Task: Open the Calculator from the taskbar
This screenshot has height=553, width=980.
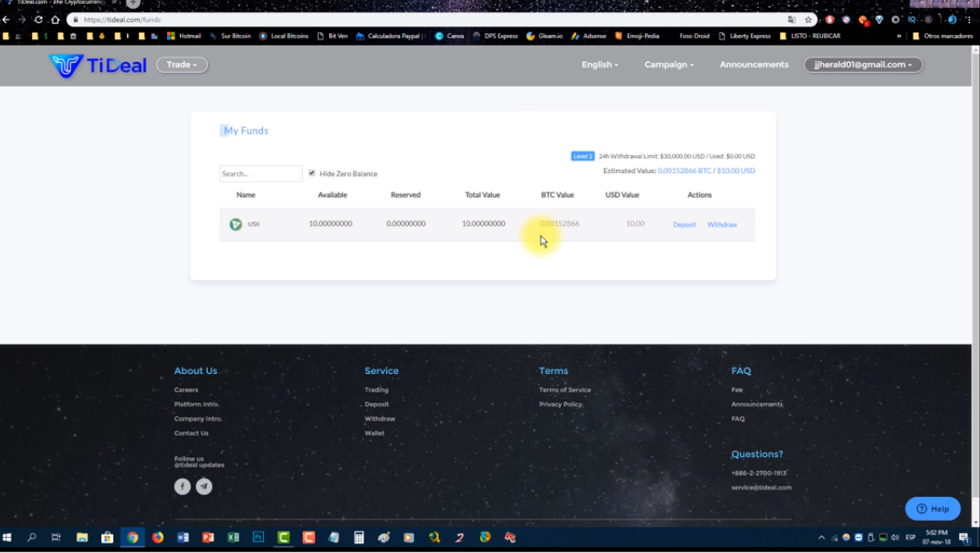Action: (359, 538)
